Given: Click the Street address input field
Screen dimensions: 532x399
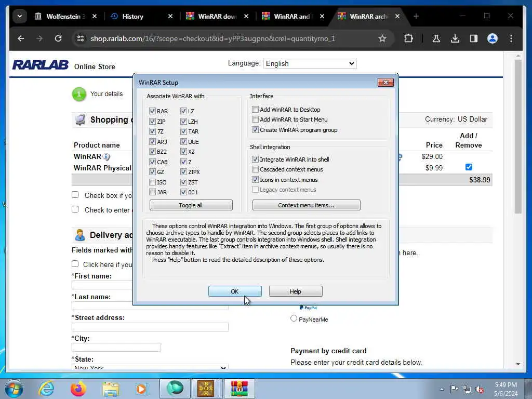Looking at the screenshot, I should tap(150, 327).
